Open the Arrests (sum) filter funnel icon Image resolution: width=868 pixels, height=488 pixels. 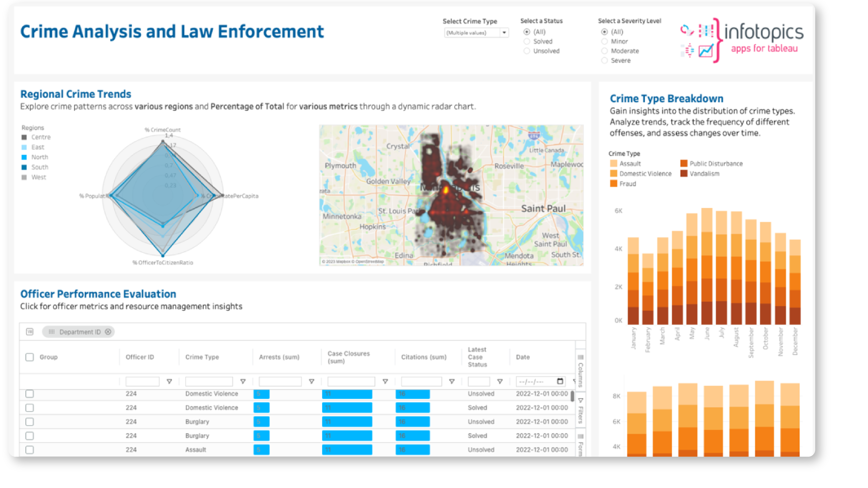click(312, 381)
